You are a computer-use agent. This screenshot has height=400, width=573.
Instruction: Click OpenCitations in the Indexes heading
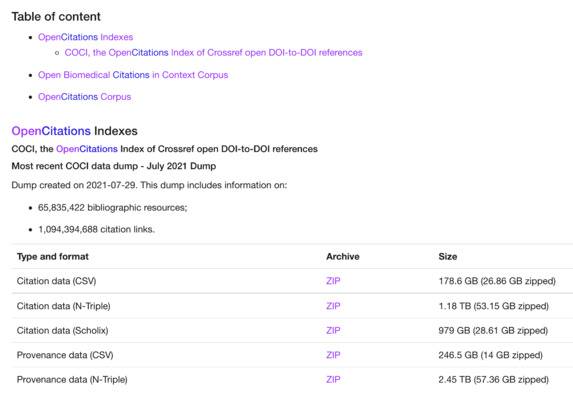pyautogui.click(x=51, y=131)
